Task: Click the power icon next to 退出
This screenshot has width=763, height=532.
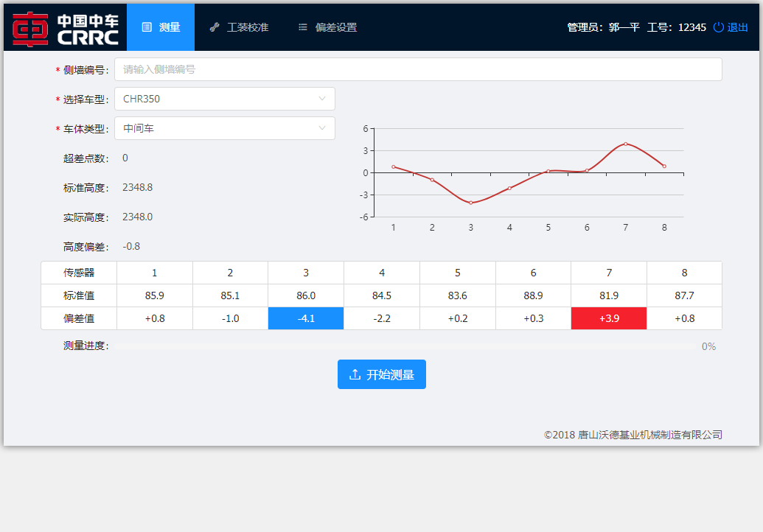Action: pos(719,27)
